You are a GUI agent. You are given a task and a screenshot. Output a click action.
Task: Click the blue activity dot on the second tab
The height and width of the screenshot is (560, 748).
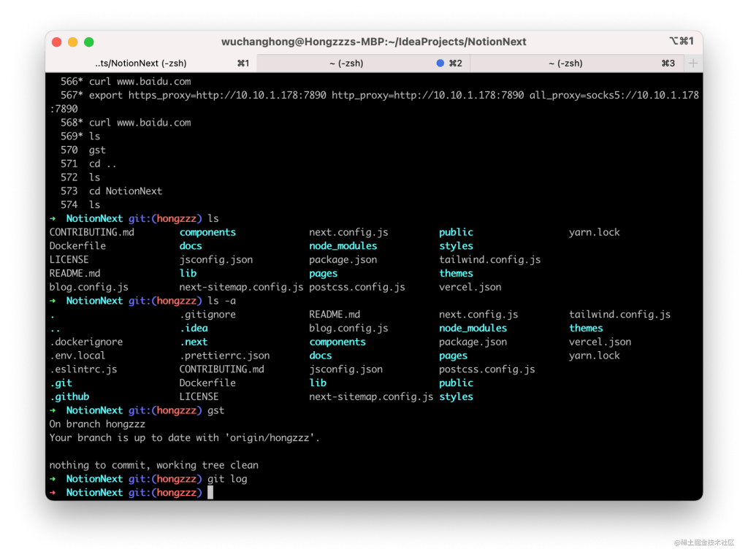click(x=440, y=64)
